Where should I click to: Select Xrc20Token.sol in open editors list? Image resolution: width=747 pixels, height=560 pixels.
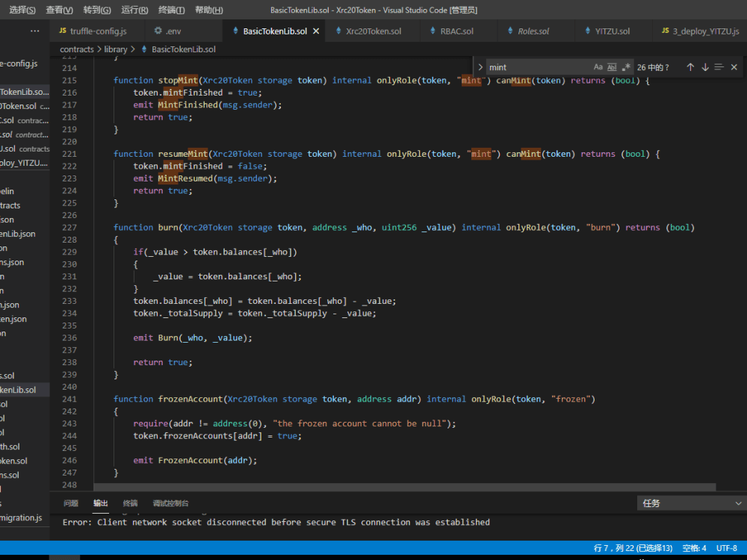pos(25,106)
